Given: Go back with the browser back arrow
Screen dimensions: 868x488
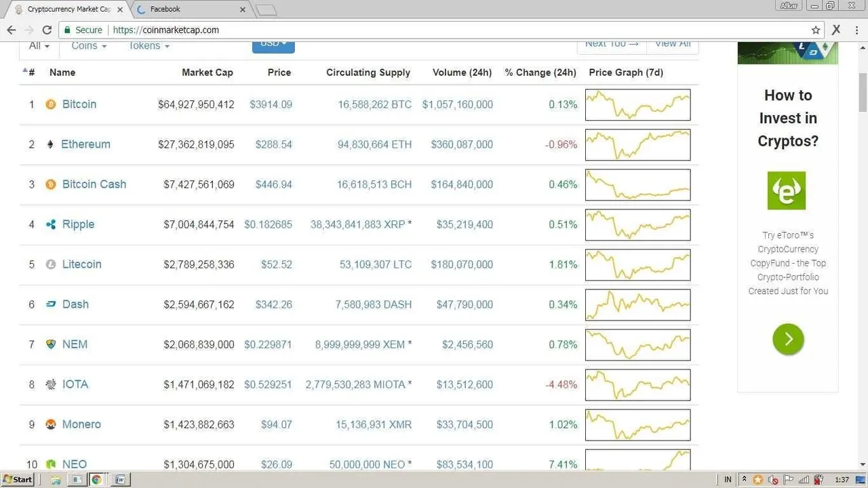Looking at the screenshot, I should (x=12, y=30).
